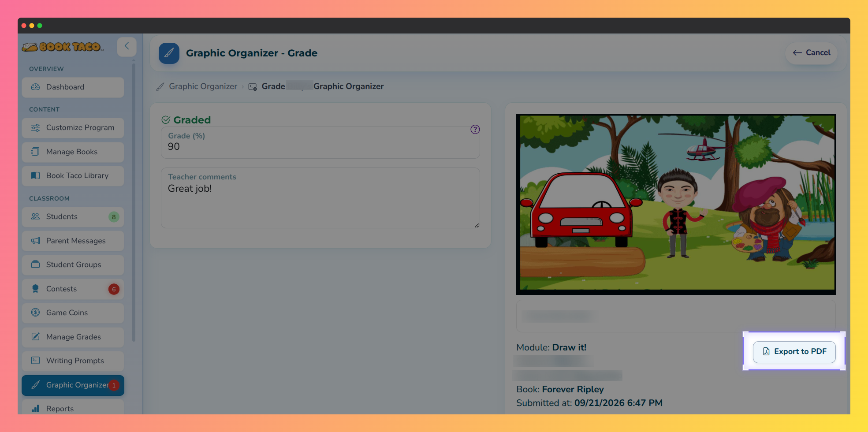
Task: Click the Dashboard gauge icon
Action: coord(36,87)
